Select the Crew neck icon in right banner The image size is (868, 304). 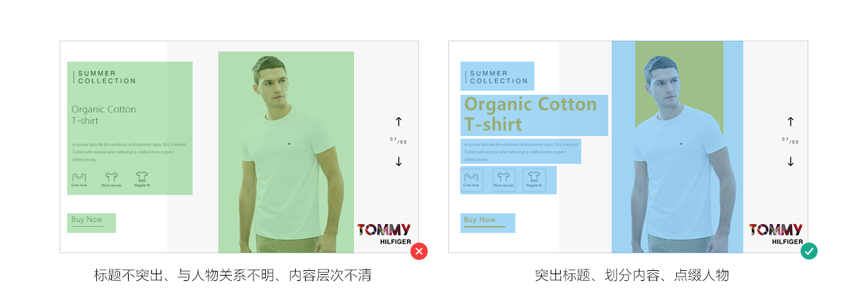click(471, 179)
